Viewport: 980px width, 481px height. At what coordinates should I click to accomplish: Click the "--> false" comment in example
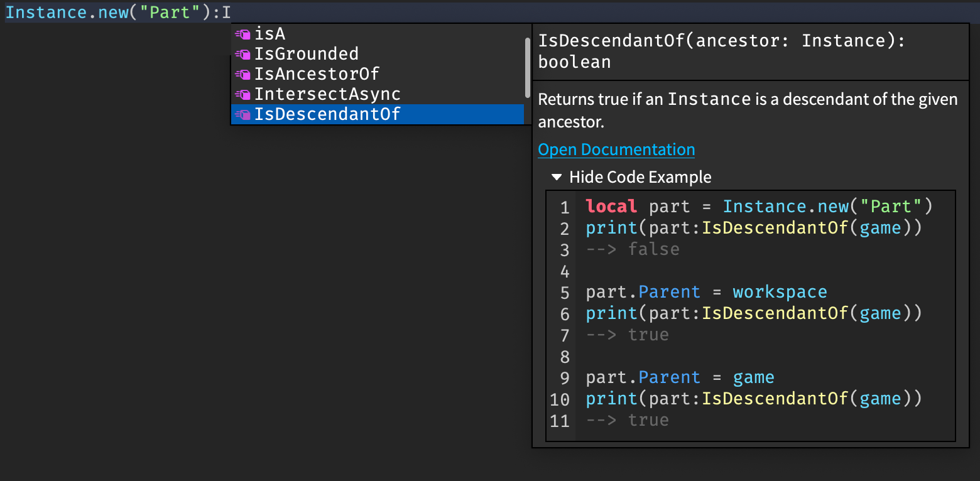pos(633,249)
